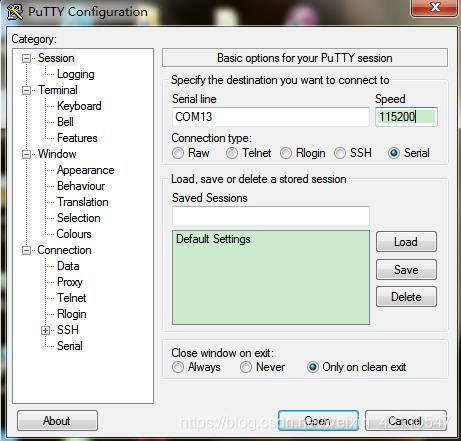Screen dimensions: 461x441
Task: Open the Data category
Action: tap(68, 266)
